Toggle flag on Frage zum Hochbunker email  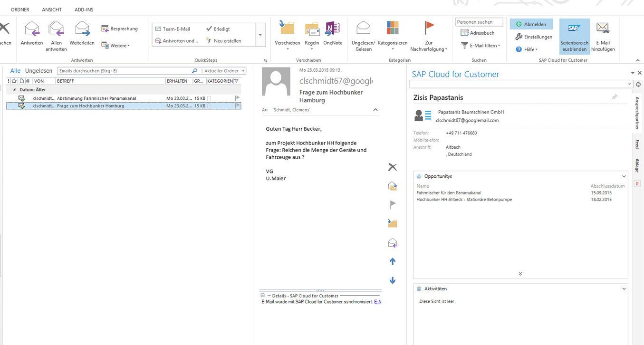tap(238, 106)
